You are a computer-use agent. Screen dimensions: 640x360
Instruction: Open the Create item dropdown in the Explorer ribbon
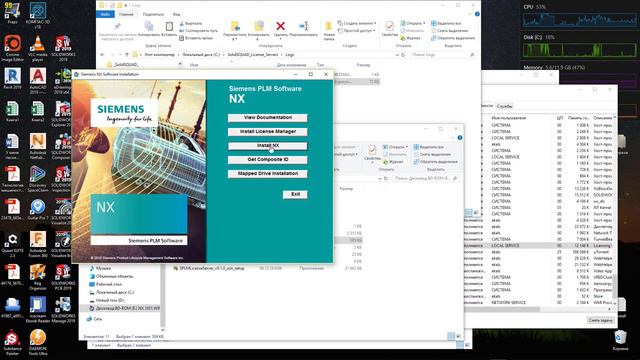[356, 23]
